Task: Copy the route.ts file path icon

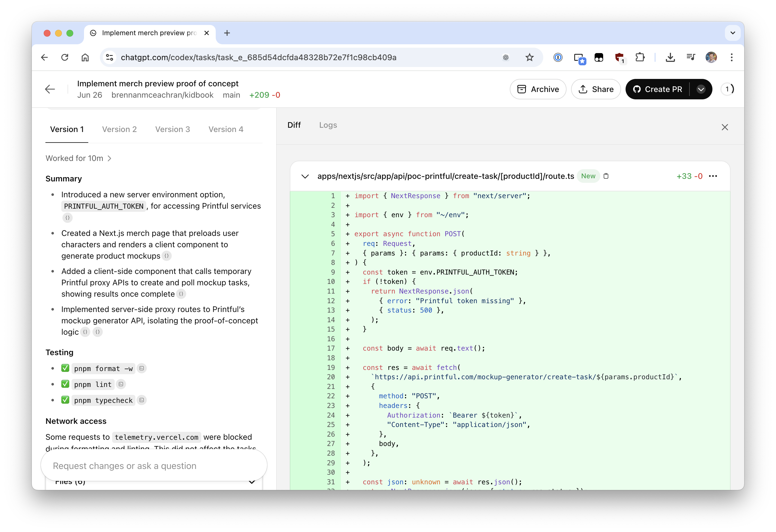Action: click(x=606, y=176)
